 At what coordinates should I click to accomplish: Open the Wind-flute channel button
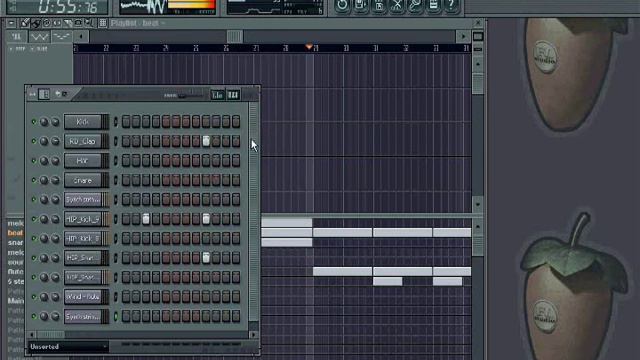[x=83, y=297]
